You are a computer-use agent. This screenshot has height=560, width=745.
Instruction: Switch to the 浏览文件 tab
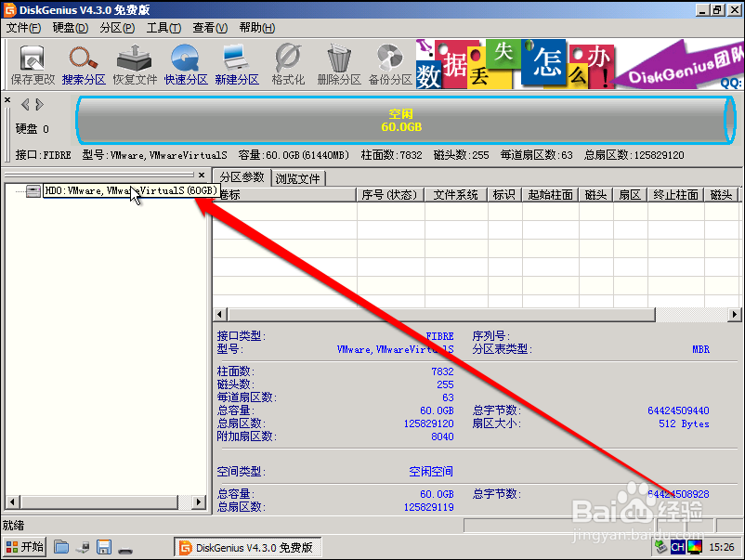pos(297,176)
